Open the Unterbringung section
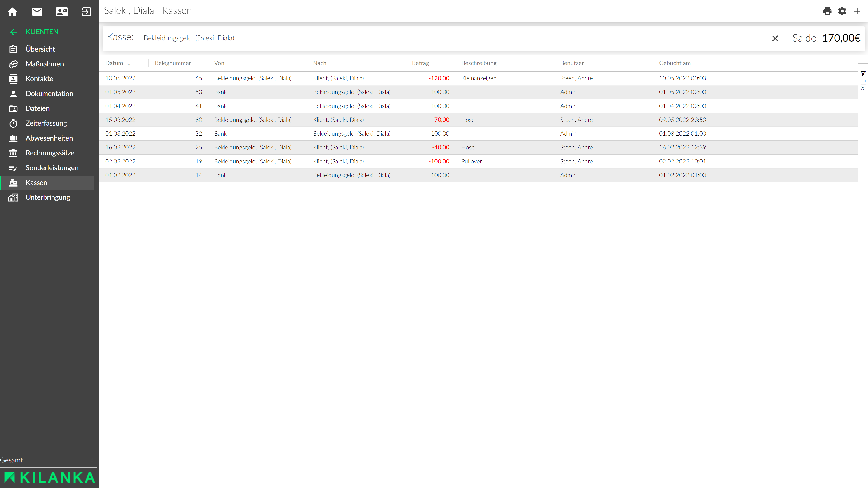The width and height of the screenshot is (868, 488). tap(48, 197)
